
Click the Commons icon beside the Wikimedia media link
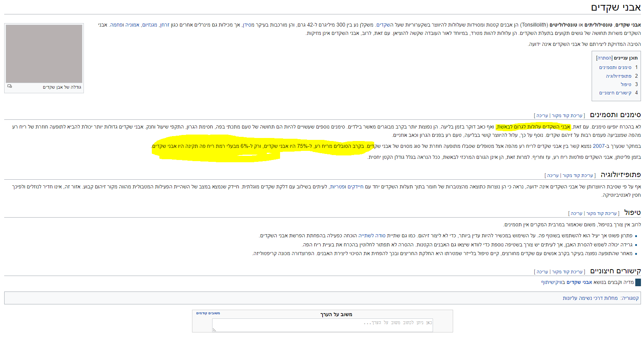(x=638, y=282)
